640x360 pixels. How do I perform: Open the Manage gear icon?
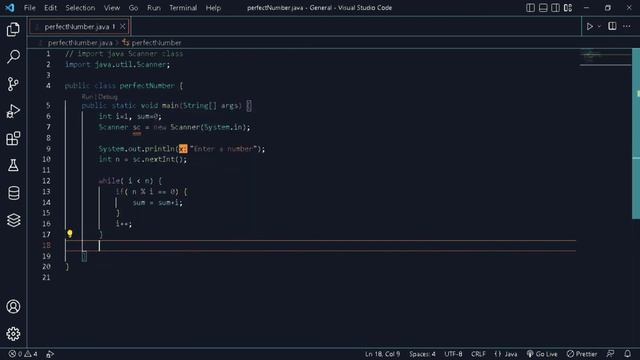[x=13, y=334]
